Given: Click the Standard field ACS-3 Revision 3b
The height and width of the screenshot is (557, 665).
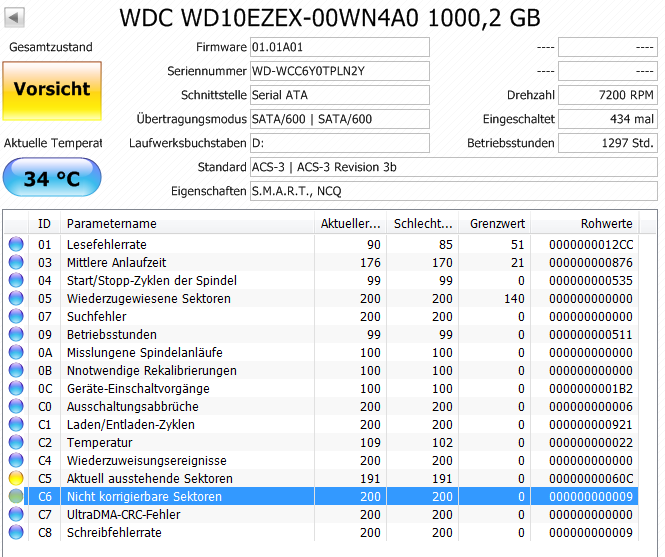Looking at the screenshot, I should [x=454, y=167].
